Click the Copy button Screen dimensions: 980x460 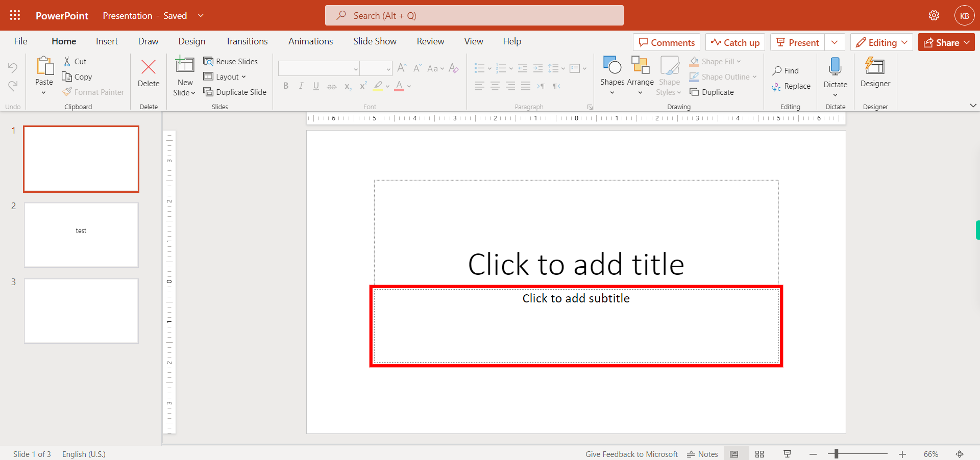77,76
